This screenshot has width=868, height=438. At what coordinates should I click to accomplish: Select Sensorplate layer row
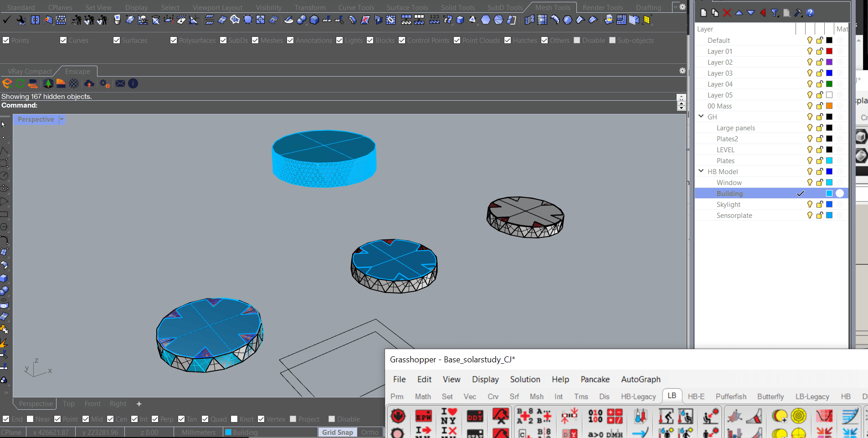pos(771,215)
